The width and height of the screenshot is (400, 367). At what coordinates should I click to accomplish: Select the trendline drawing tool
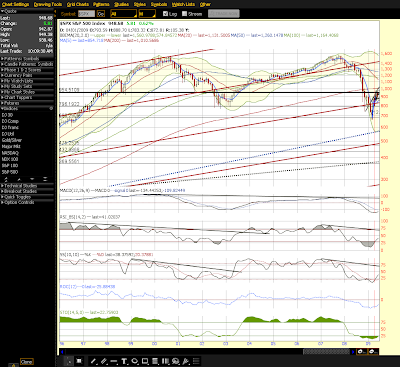(94, 361)
